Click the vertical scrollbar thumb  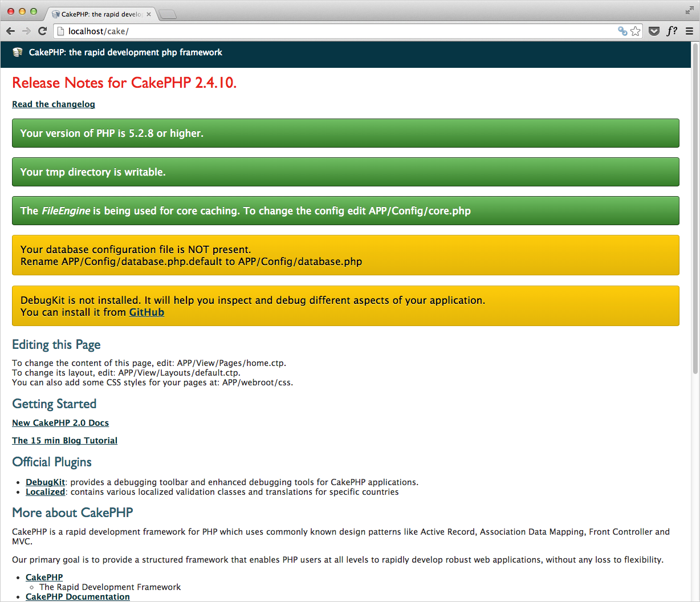(x=695, y=208)
